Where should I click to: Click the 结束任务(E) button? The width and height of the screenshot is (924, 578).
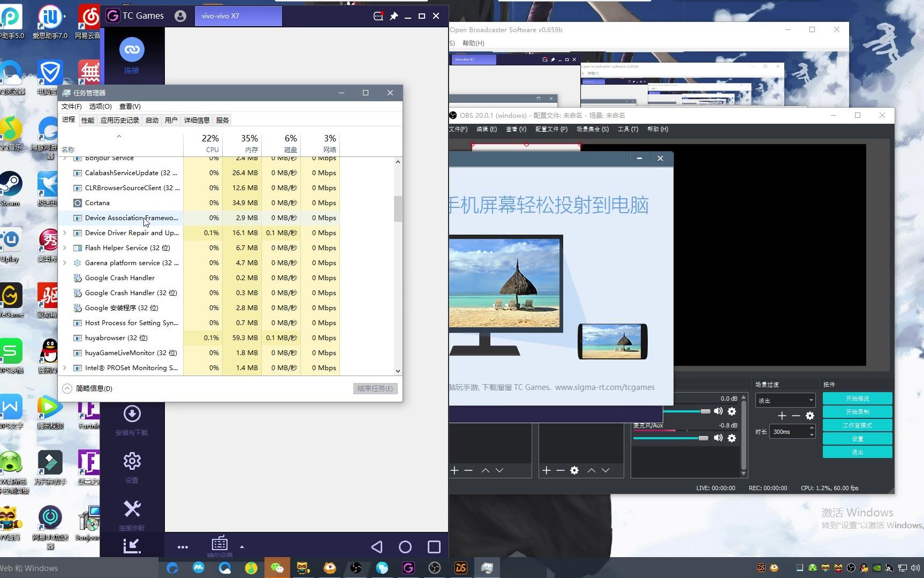375,388
